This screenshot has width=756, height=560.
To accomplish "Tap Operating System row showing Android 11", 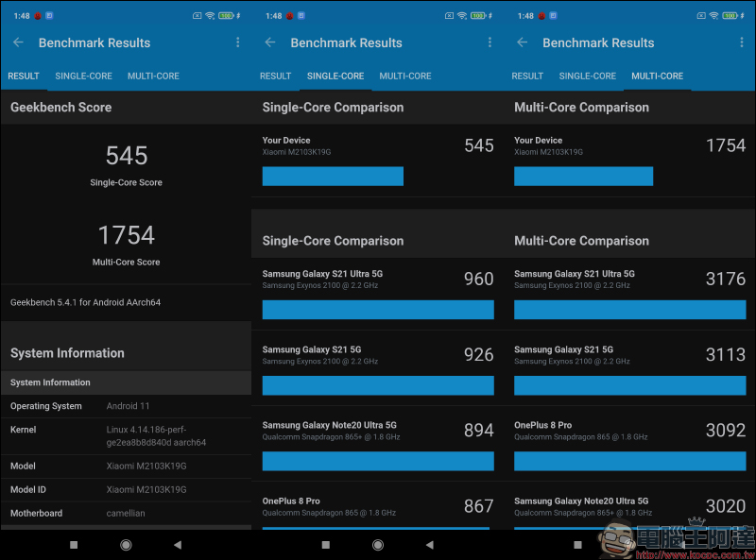I will click(126, 406).
